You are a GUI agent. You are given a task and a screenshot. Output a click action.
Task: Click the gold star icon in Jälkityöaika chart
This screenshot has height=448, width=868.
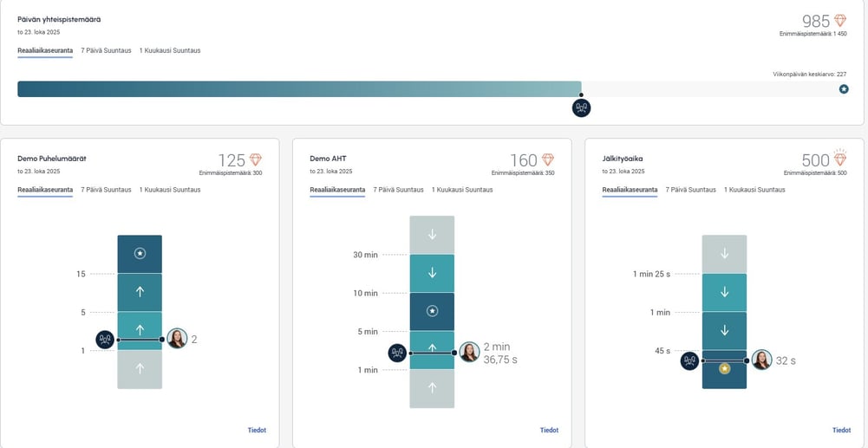[725, 368]
